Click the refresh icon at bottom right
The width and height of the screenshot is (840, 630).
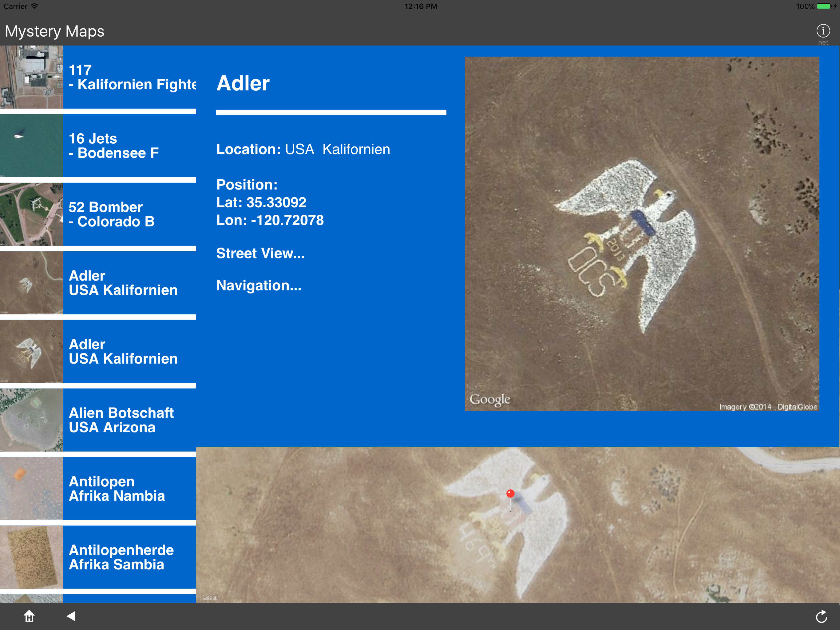pos(821,616)
